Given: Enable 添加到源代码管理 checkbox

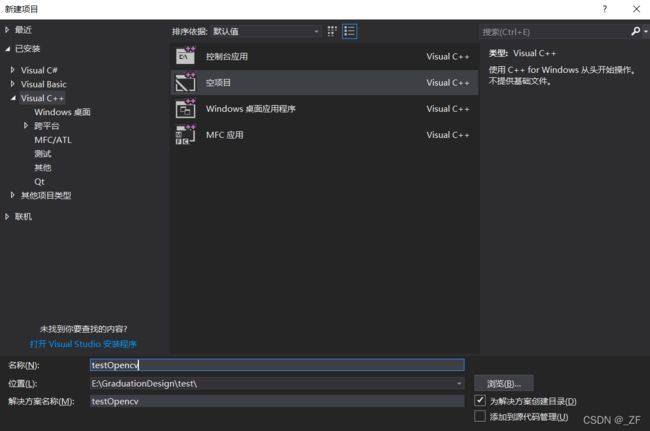Looking at the screenshot, I should coord(480,416).
